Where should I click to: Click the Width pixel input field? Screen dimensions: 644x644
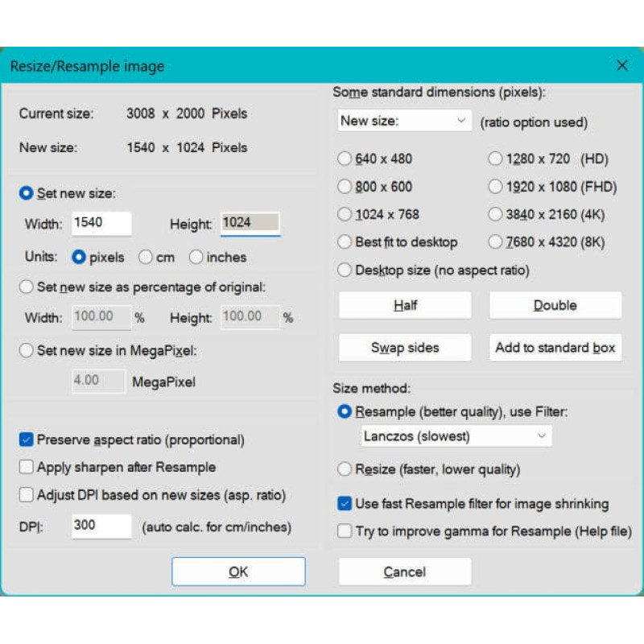pos(102,224)
